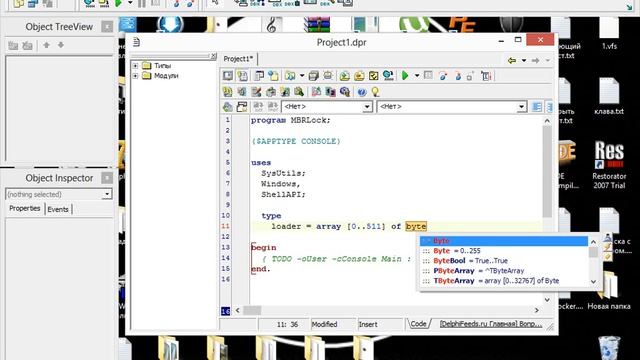Open the Object Inspector '(nothing selected)' dropdown
The width and height of the screenshot is (640, 360).
click(107, 194)
